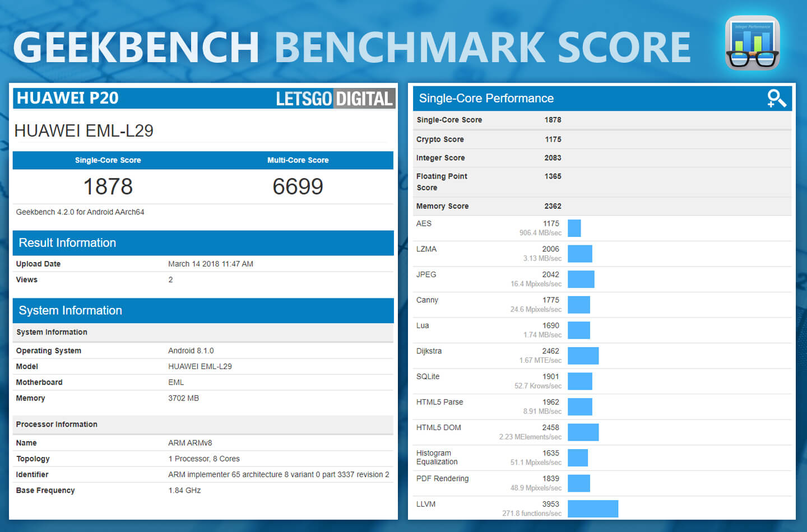Click the Dijkstra score bar
The image size is (807, 532).
pos(583,356)
